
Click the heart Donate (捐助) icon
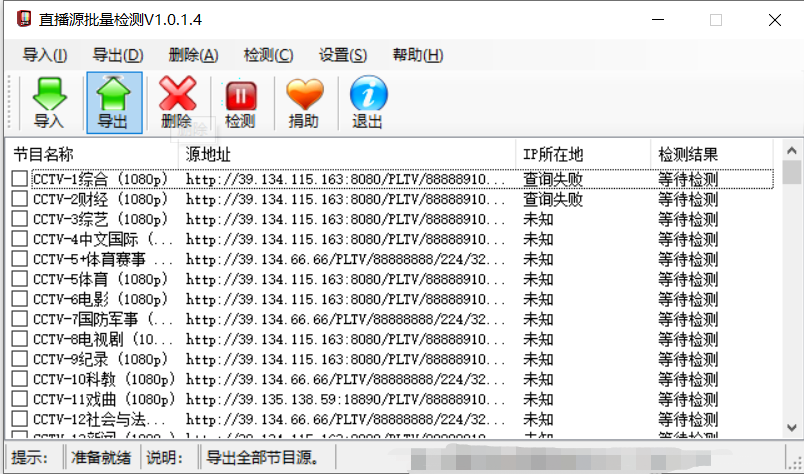coord(304,96)
